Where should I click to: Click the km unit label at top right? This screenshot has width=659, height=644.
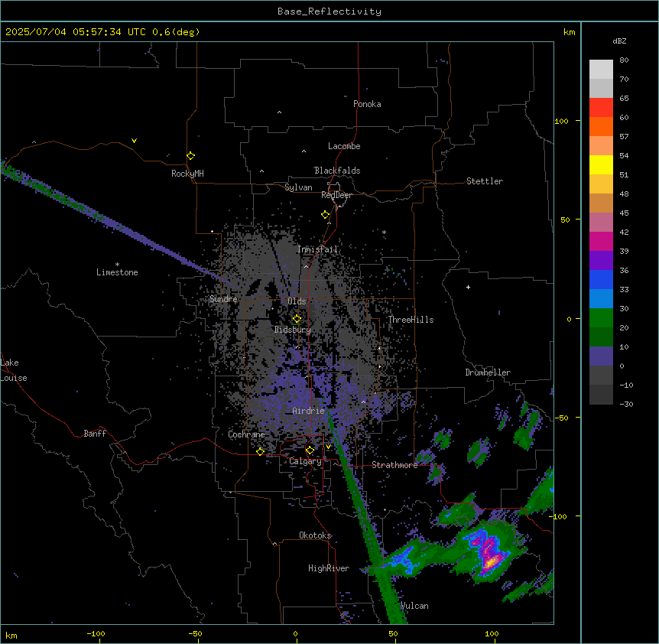[x=569, y=32]
